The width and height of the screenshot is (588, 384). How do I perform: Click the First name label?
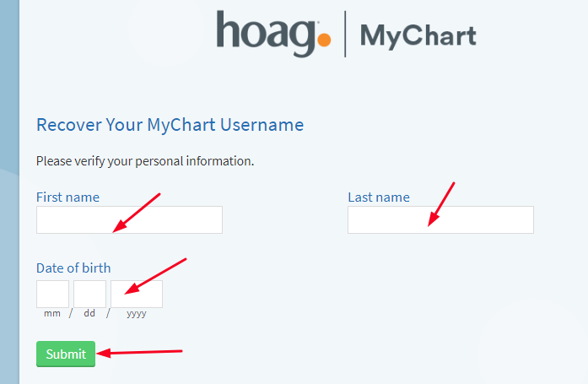[67, 197]
